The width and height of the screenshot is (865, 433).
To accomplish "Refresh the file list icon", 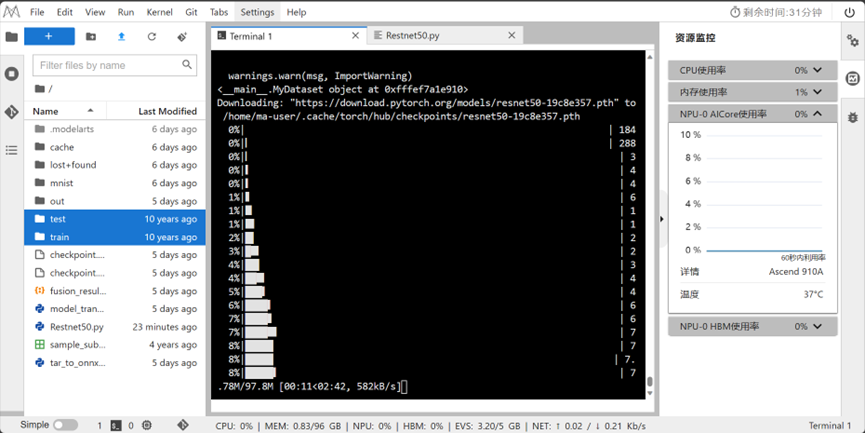I will coord(152,36).
